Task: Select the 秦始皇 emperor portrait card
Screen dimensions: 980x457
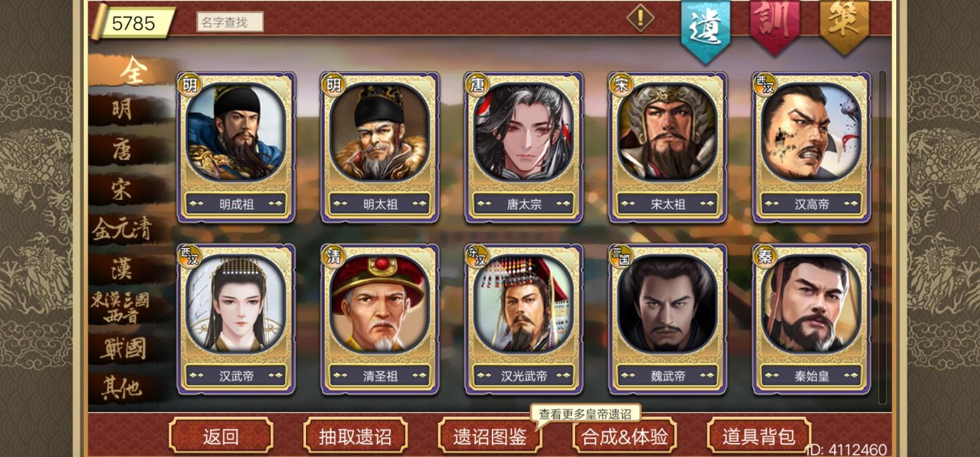Action: click(811, 319)
